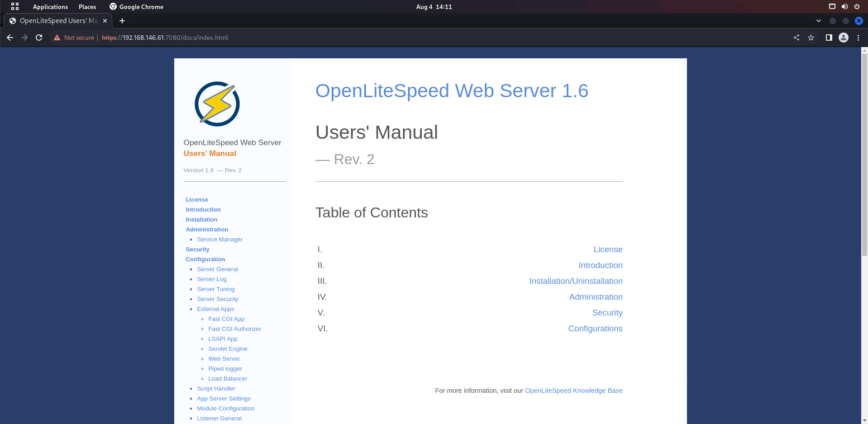Open Introduction in Table of Contents
The image size is (868, 424).
click(601, 265)
